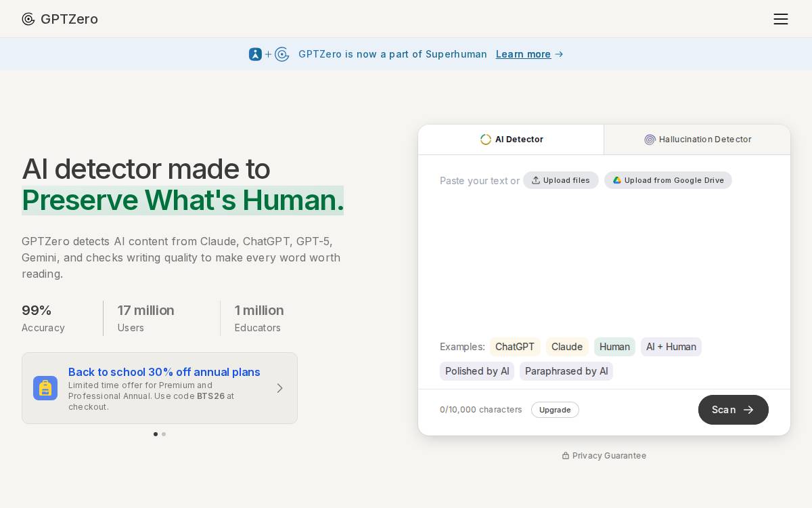The width and height of the screenshot is (812, 508).
Task: Click the AI Detector ring icon
Action: point(486,140)
